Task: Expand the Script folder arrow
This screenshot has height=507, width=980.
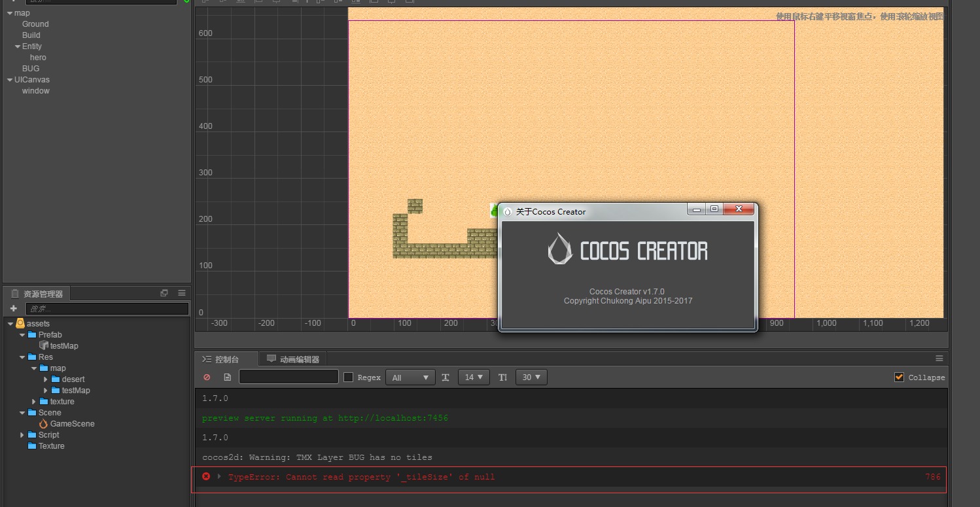Action: (x=22, y=434)
